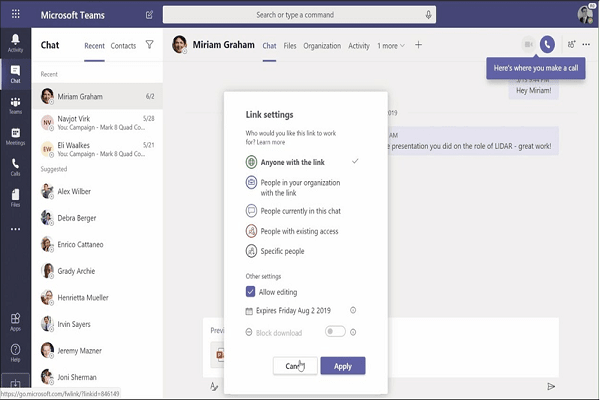The image size is (600, 400).
Task: Select suggested contact Henrietta Mueller
Action: pyautogui.click(x=98, y=297)
